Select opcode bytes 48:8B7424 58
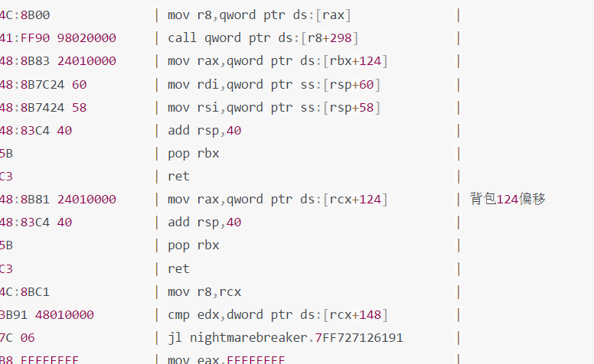The width and height of the screenshot is (594, 364). (x=43, y=108)
